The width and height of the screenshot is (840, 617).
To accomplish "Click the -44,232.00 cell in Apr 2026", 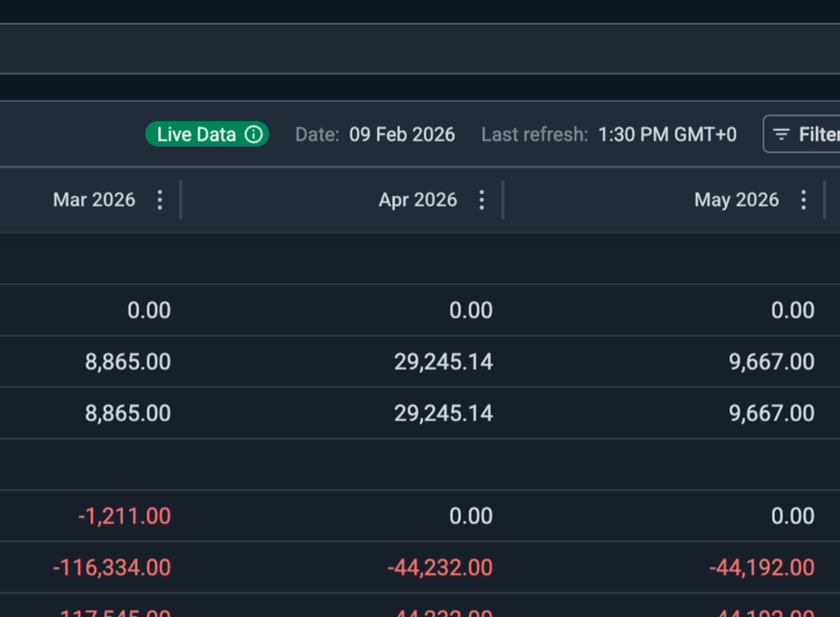I will 440,568.
